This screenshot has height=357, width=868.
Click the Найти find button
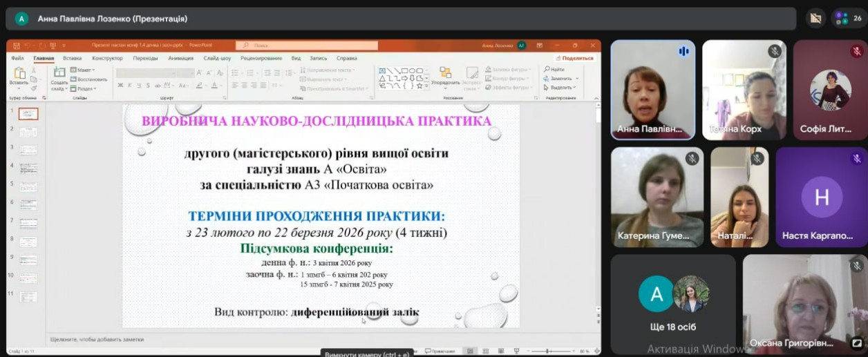pos(555,69)
